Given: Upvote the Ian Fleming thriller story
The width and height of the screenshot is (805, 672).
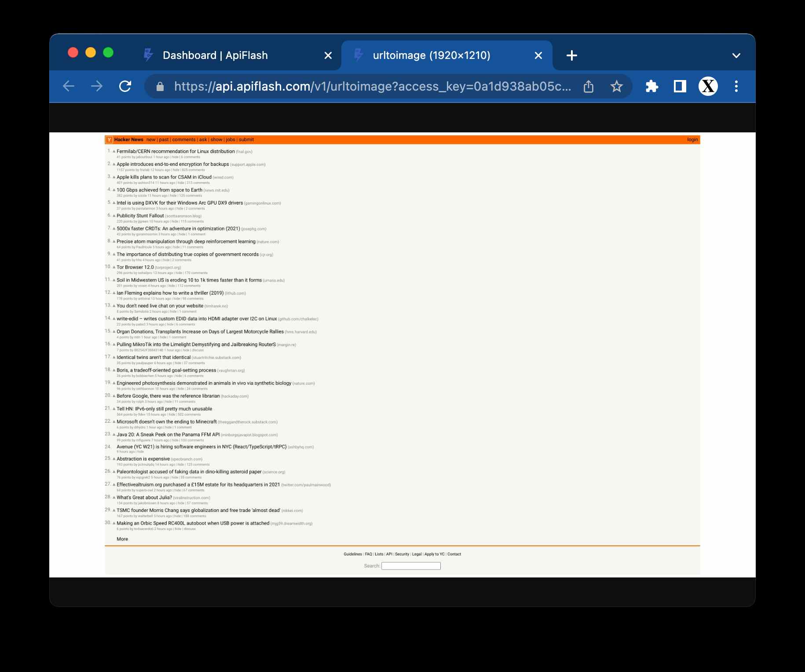Looking at the screenshot, I should pyautogui.click(x=114, y=293).
